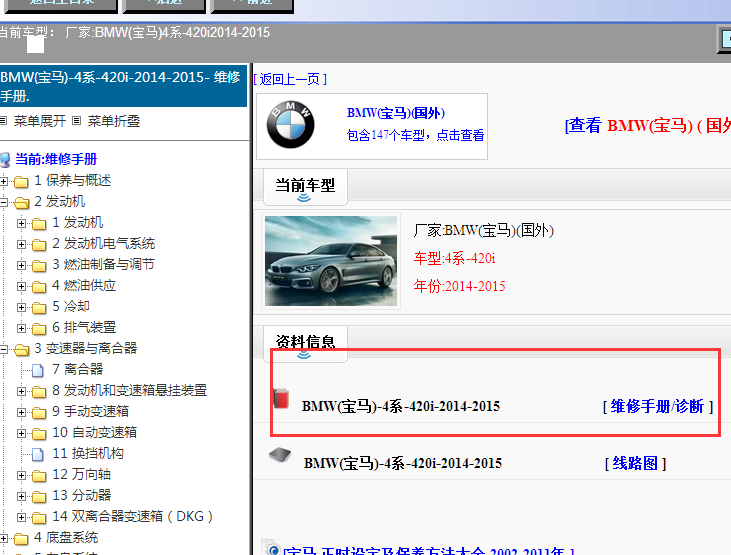
Task: Click folder icon of 10 自动变速箱
Action: (x=39, y=433)
